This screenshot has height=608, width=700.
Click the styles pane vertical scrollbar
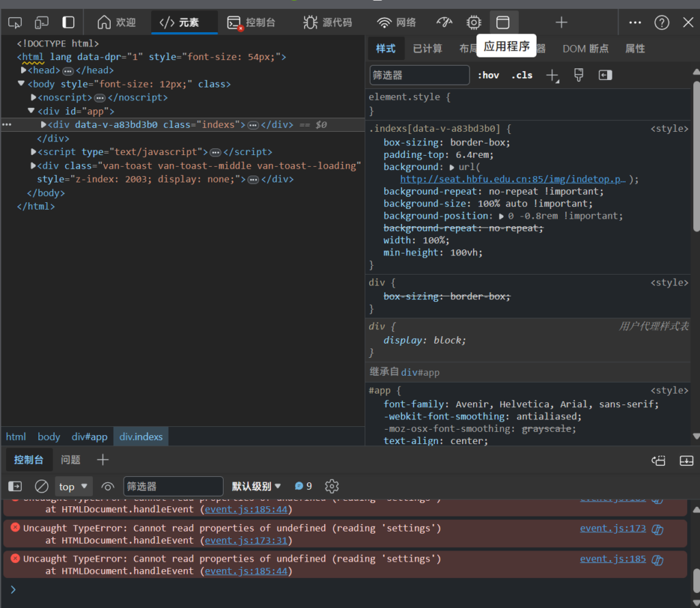[x=695, y=156]
